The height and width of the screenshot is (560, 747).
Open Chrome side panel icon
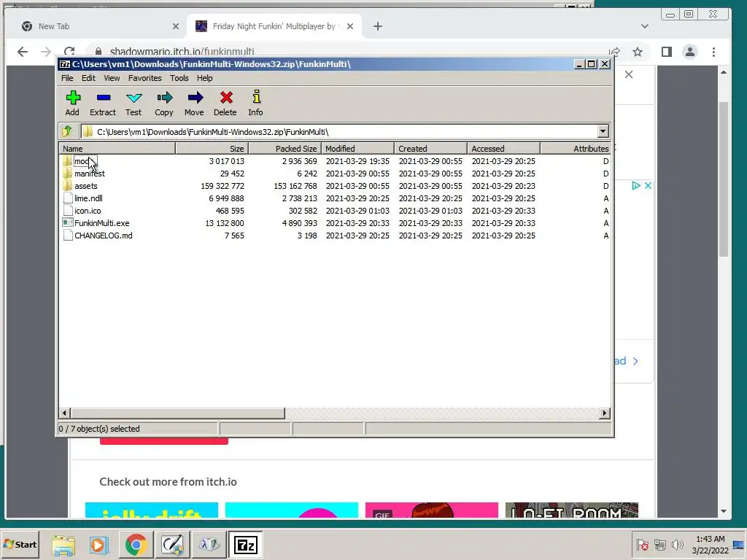pyautogui.click(x=667, y=52)
